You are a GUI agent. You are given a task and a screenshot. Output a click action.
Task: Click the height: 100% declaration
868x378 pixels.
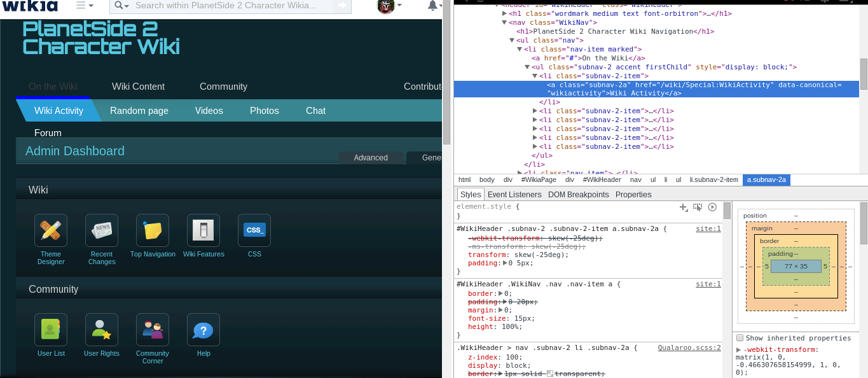point(495,327)
